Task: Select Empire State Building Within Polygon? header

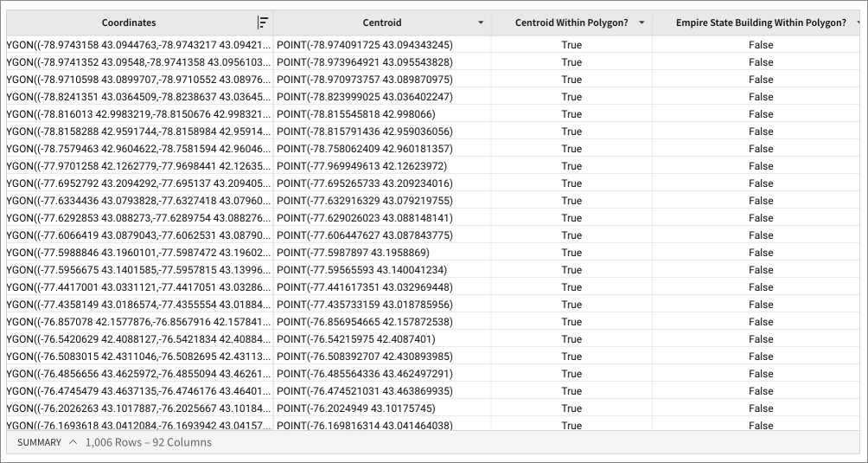Action: click(x=761, y=23)
